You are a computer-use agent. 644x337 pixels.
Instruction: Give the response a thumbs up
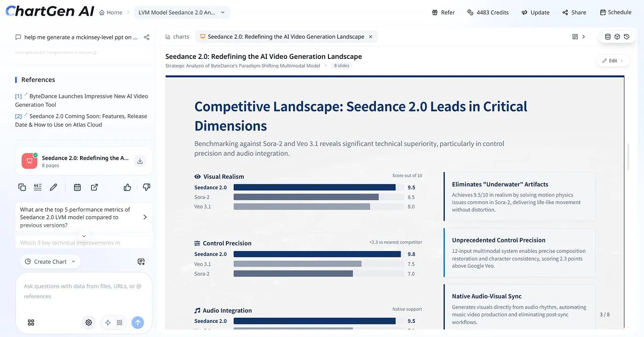(x=127, y=187)
